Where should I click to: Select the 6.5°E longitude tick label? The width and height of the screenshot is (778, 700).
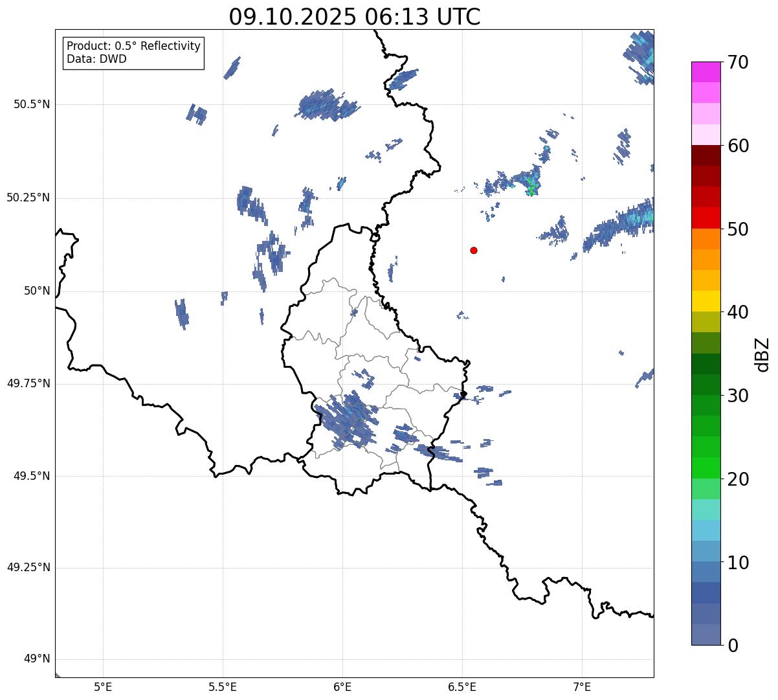point(462,686)
